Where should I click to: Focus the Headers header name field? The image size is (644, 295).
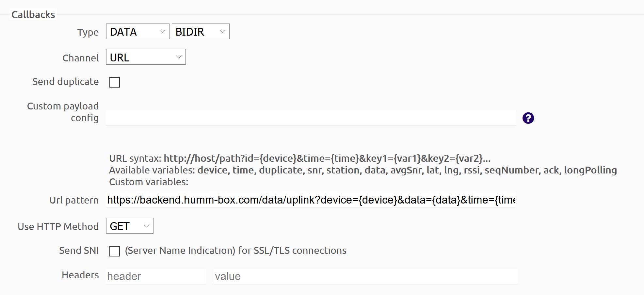click(x=156, y=276)
